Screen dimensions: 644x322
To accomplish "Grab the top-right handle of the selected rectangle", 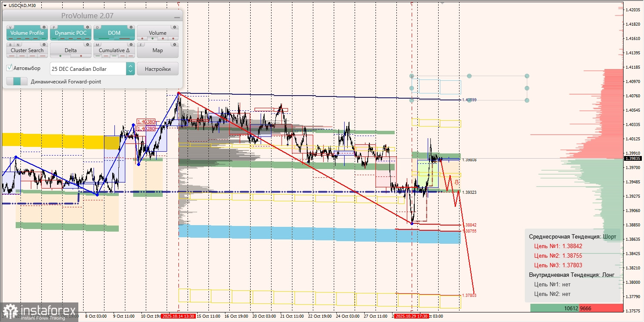I will (x=527, y=76).
